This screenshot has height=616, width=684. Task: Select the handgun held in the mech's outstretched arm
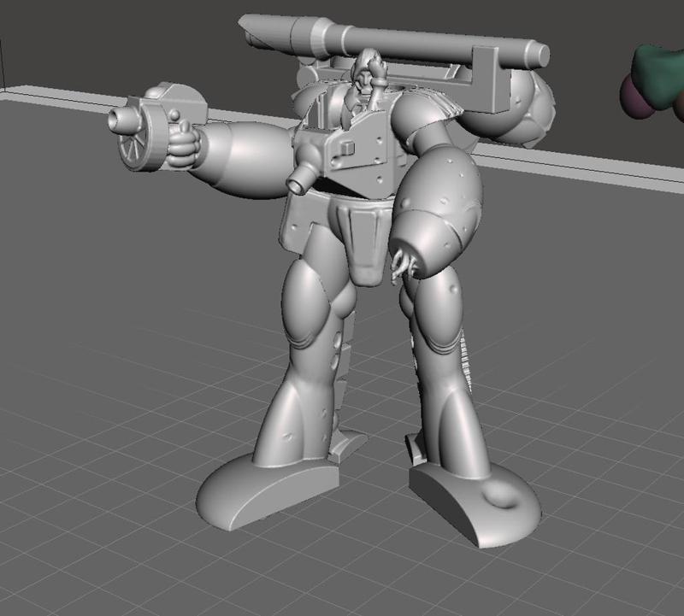[x=157, y=125]
